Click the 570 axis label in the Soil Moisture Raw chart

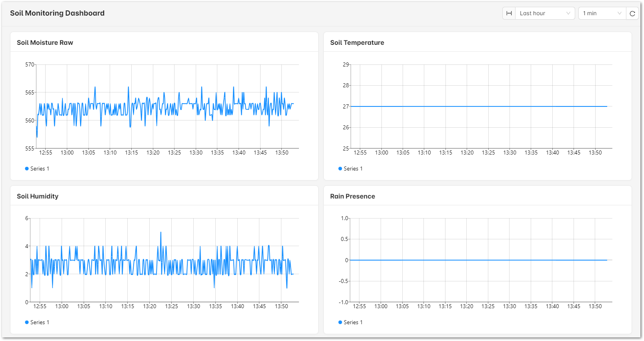click(x=30, y=64)
